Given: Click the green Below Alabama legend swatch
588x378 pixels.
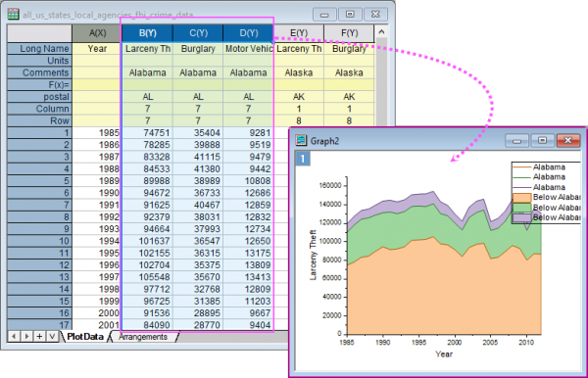Looking at the screenshot, I should pos(522,208).
